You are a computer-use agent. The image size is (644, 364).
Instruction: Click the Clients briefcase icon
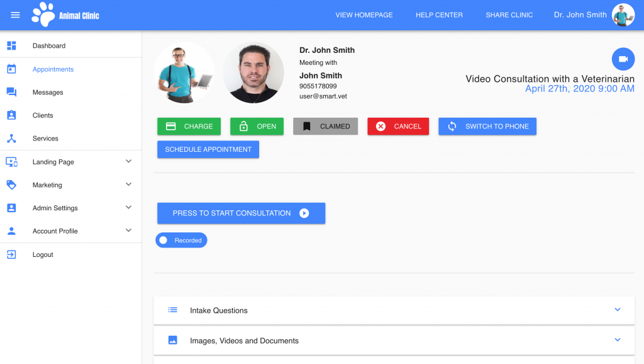11,115
